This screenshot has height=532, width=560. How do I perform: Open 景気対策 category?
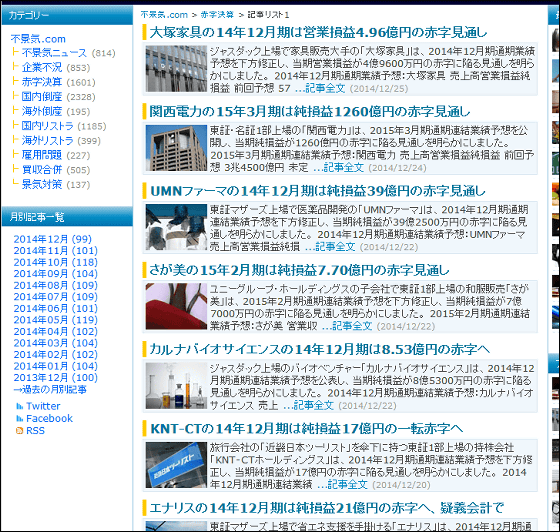[x=42, y=185]
